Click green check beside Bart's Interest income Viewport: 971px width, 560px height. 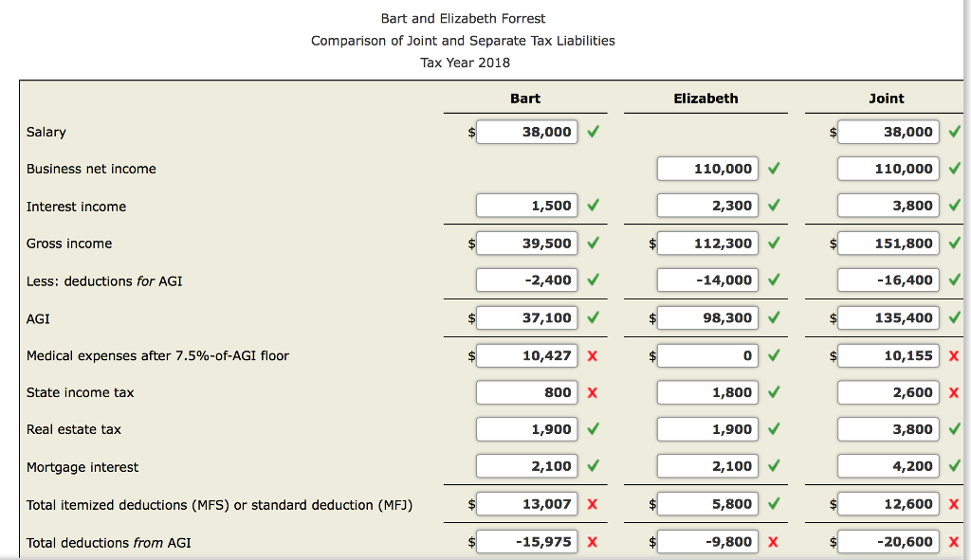pyautogui.click(x=594, y=205)
